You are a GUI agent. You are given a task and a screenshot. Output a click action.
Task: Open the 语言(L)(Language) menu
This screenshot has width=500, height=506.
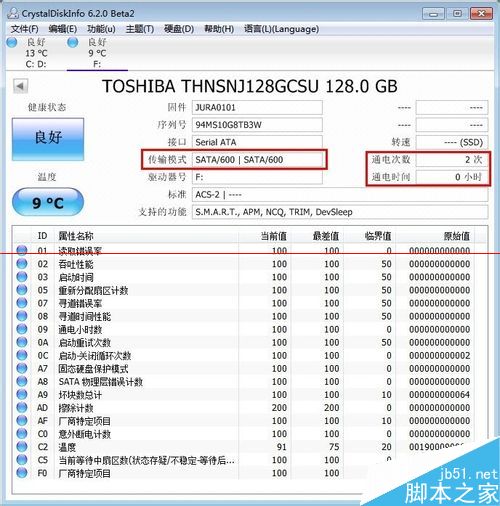(x=281, y=29)
